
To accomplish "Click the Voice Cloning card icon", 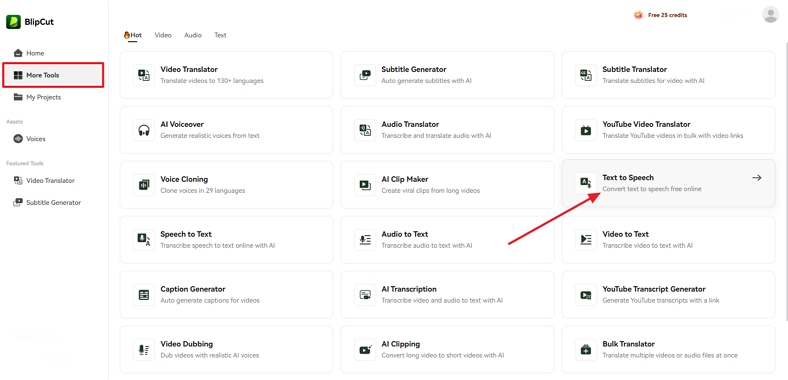I will [144, 184].
